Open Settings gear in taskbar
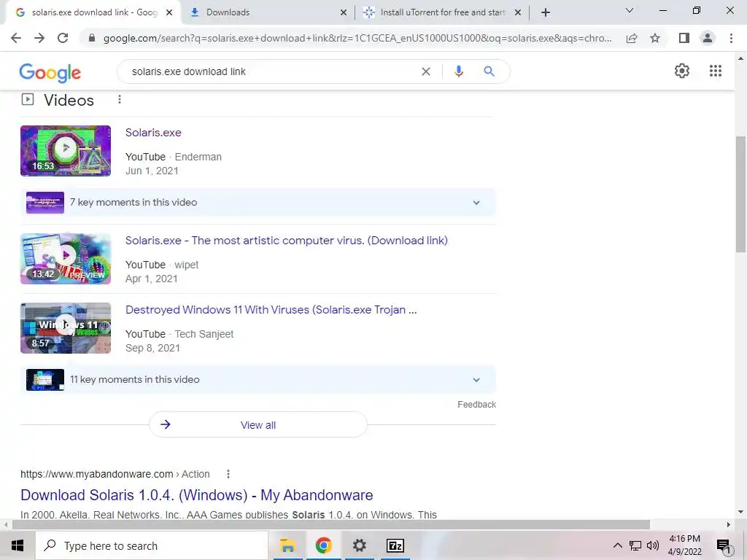Image resolution: width=747 pixels, height=560 pixels. click(359, 545)
